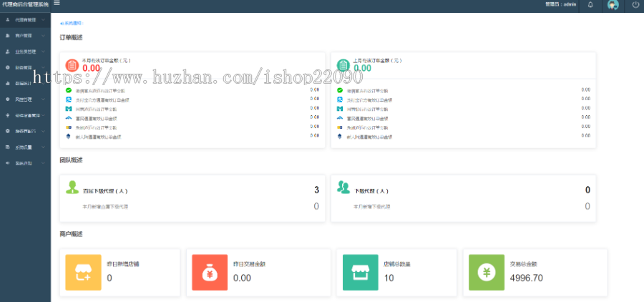This screenshot has width=644, height=302.
Task: Click the teal shop 店铺总数量 icon
Action: click(x=361, y=273)
